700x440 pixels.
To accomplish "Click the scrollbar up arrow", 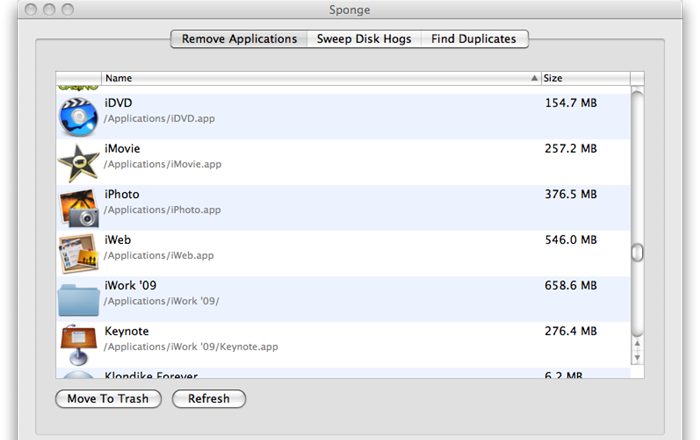I will [638, 344].
